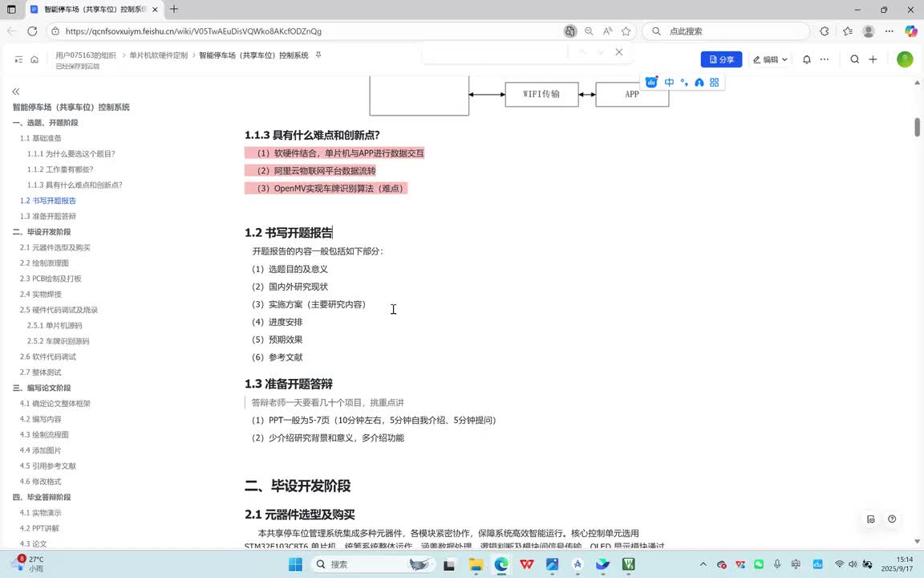Screen dimensions: 924x578
Task: Open 2.5.2 车牌识别源码 outline item
Action: [x=59, y=341]
